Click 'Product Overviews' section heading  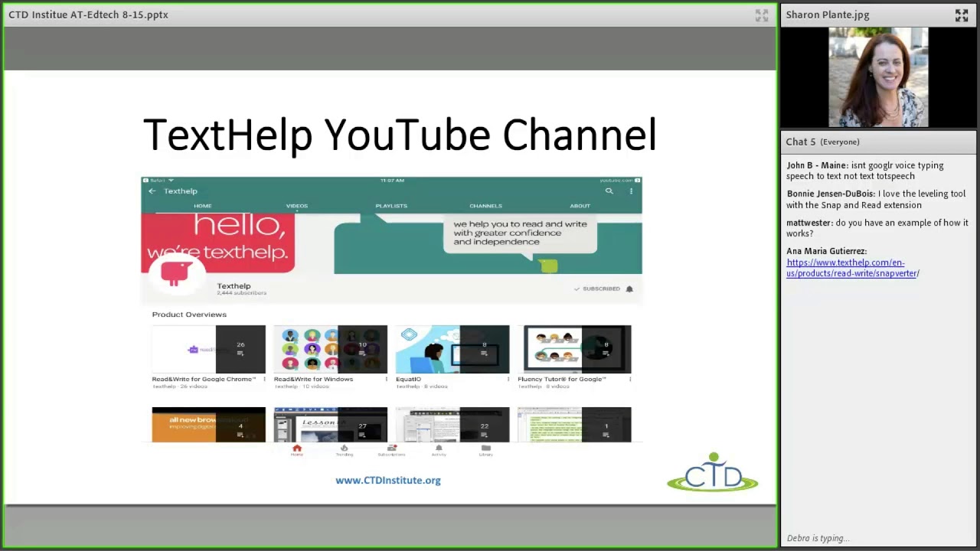tap(189, 315)
